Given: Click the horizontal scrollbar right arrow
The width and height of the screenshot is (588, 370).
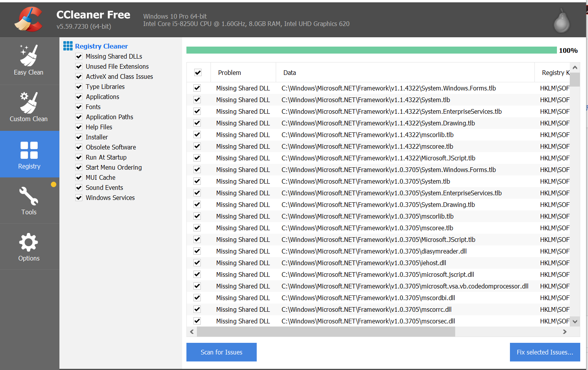Looking at the screenshot, I should (565, 332).
